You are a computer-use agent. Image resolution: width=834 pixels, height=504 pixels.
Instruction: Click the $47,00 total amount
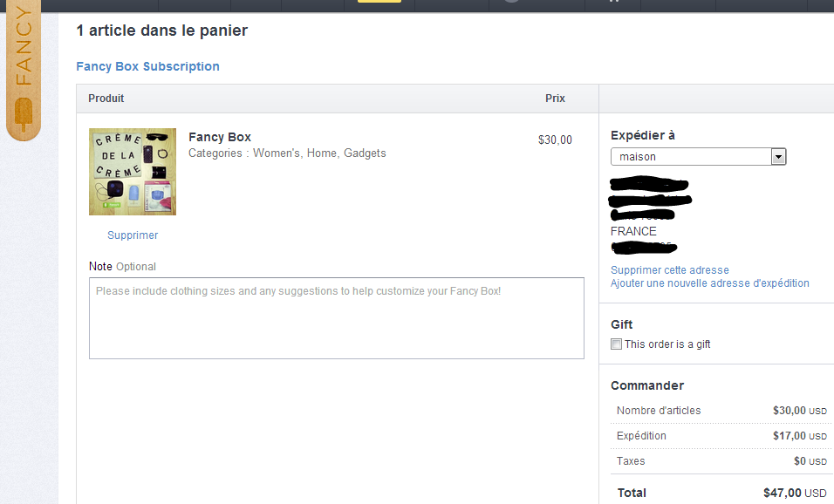coord(783,494)
